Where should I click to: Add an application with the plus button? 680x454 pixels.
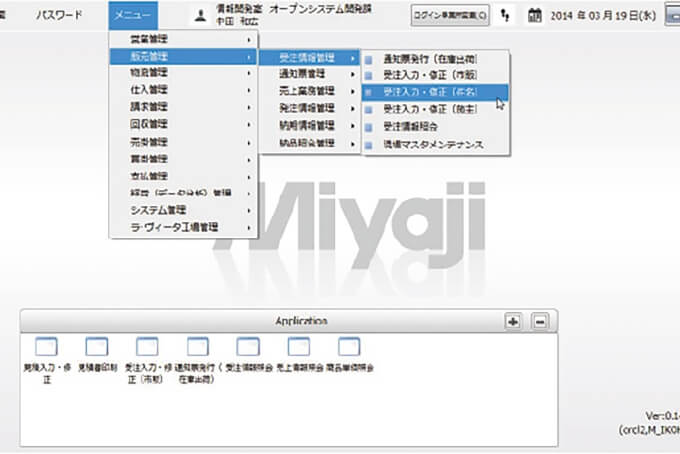(x=513, y=321)
